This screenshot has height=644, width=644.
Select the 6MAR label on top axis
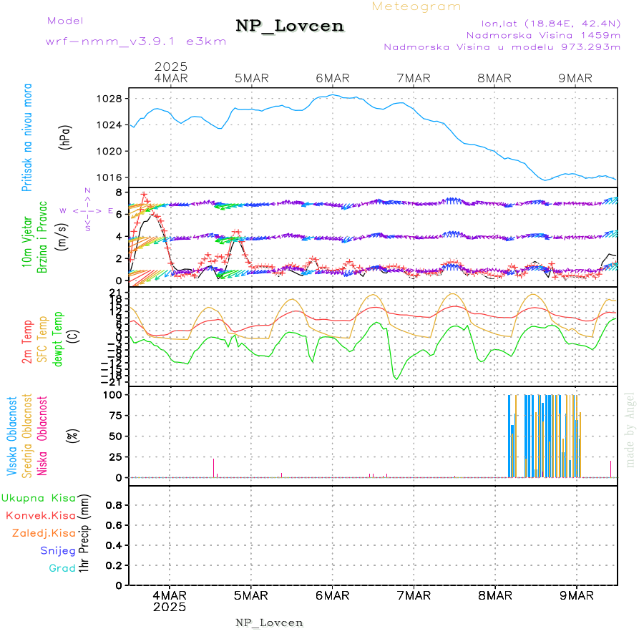[332, 78]
